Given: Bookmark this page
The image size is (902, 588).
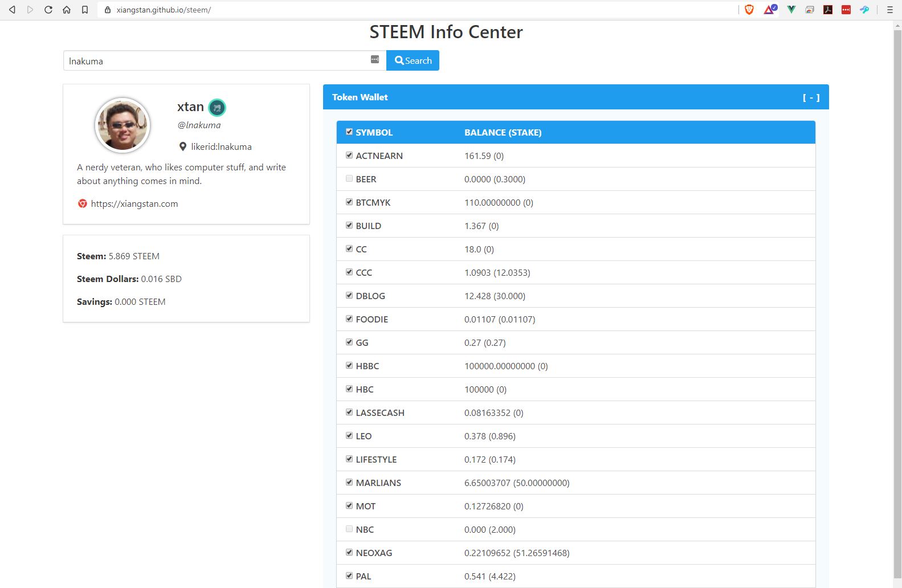Looking at the screenshot, I should (x=85, y=10).
